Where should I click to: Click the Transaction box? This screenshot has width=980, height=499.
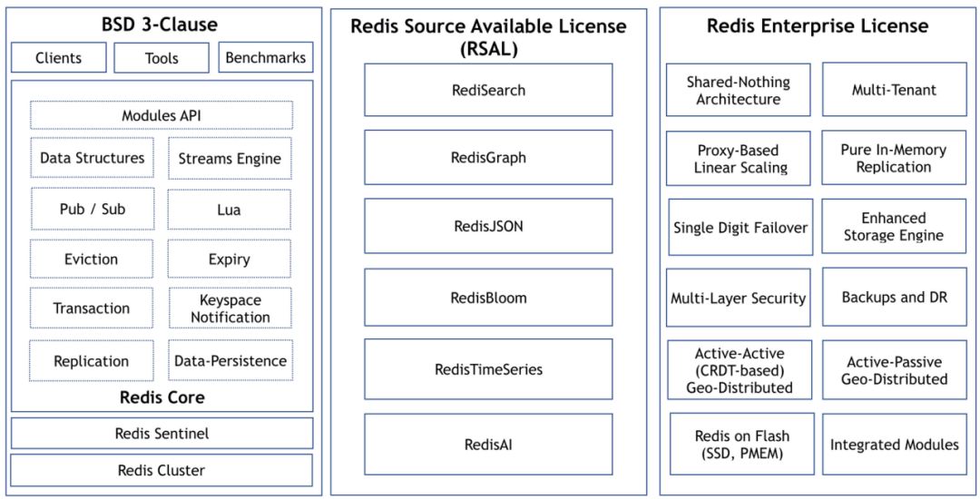pos(92,308)
